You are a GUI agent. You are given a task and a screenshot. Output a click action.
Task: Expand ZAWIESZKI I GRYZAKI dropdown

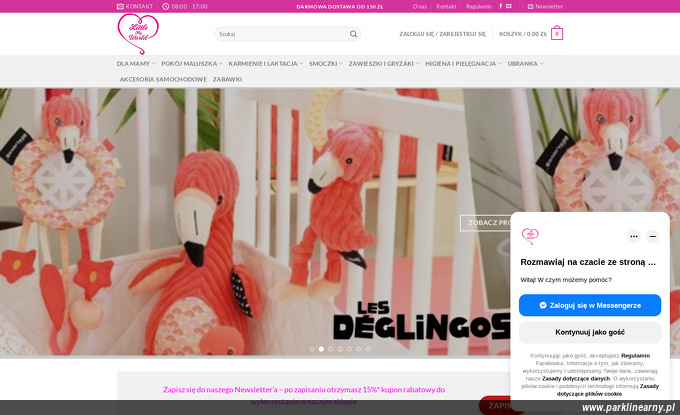[384, 63]
